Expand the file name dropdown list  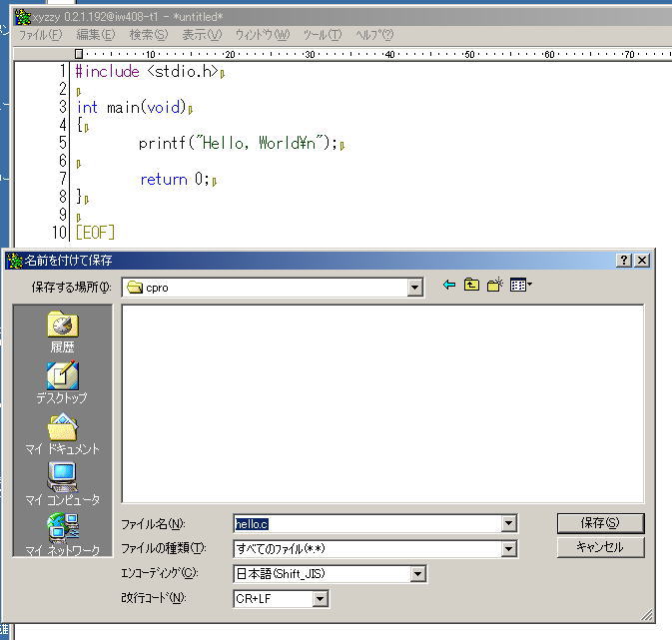point(509,523)
